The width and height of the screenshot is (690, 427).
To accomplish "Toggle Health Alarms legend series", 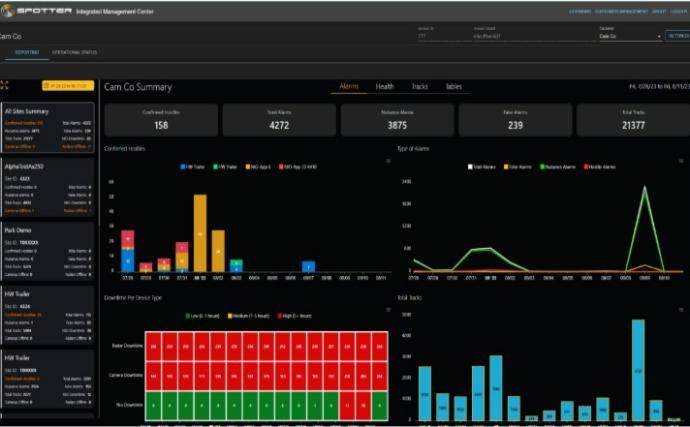I will pyautogui.click(x=600, y=166).
